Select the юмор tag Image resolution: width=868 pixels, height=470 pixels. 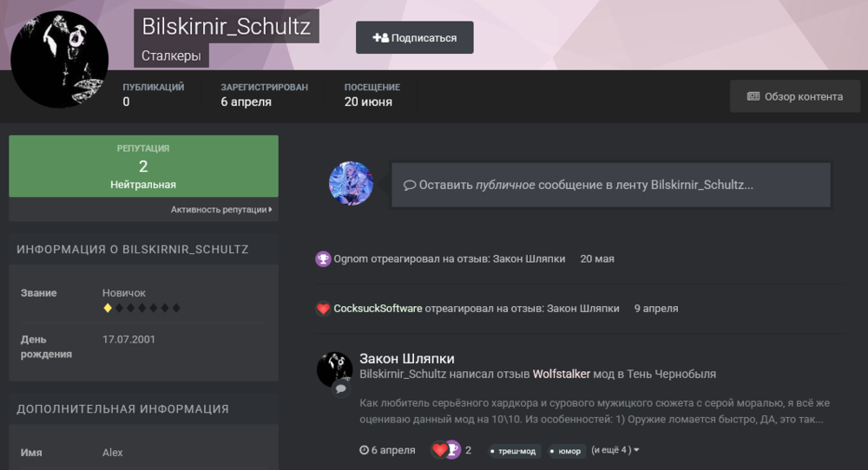[x=567, y=451]
